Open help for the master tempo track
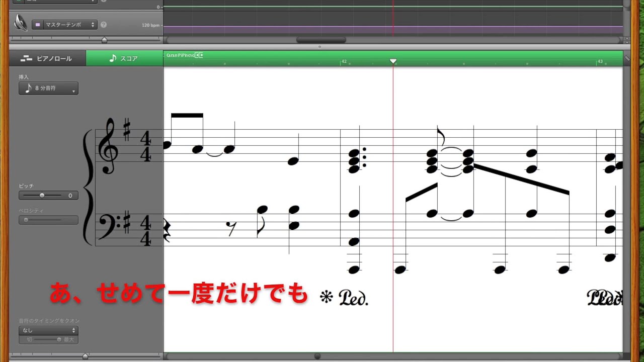The width and height of the screenshot is (644, 362). 104,25
